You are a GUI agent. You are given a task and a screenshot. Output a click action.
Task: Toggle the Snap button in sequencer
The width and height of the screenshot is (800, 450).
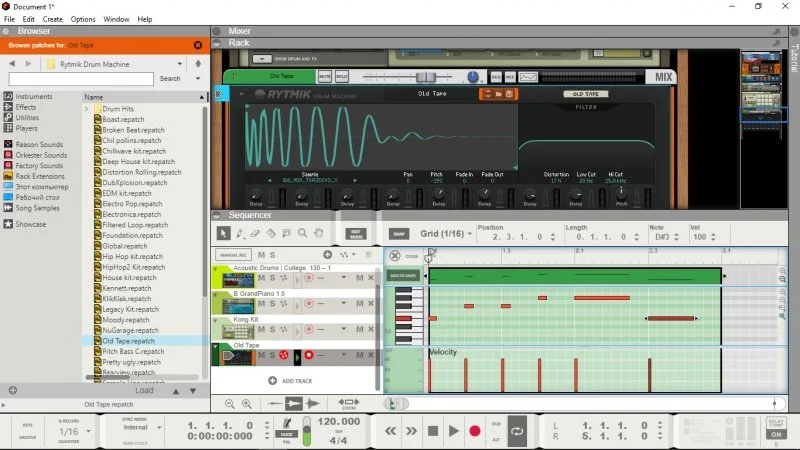pyautogui.click(x=399, y=234)
